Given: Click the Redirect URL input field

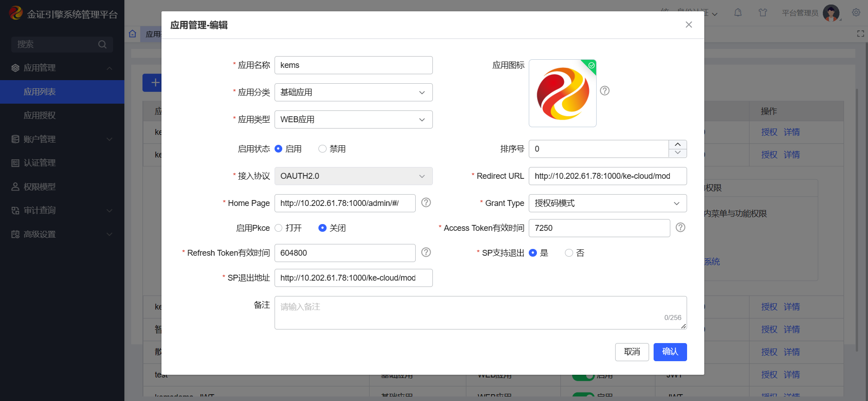Looking at the screenshot, I should pyautogui.click(x=608, y=176).
